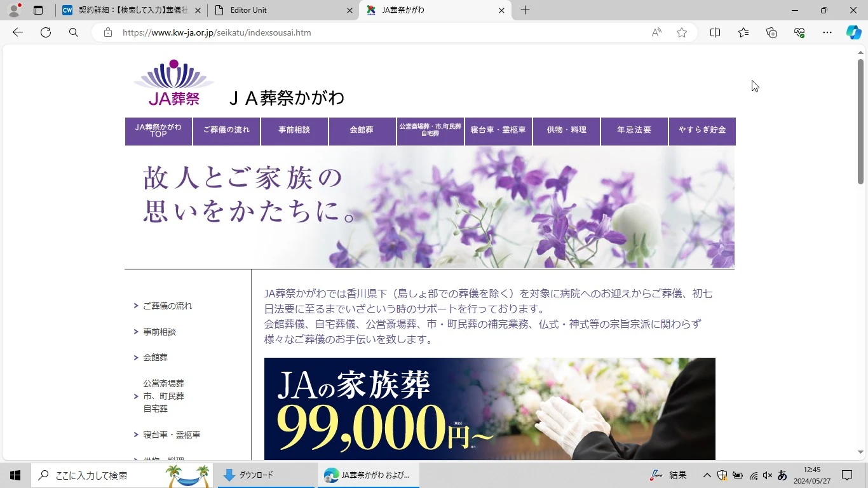Click the JA葬祭 logo image
The image size is (868, 488).
tap(173, 83)
